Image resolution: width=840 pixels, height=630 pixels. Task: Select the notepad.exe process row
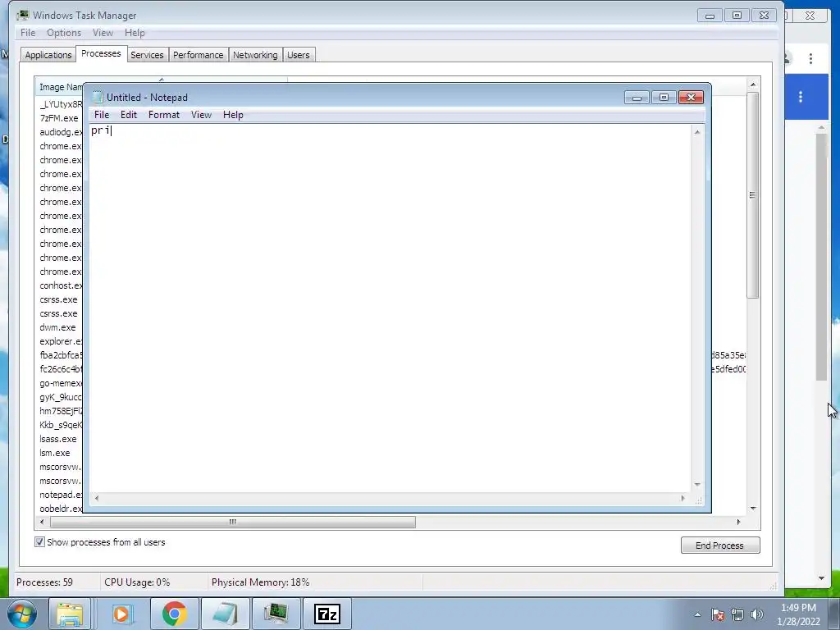(x=59, y=495)
